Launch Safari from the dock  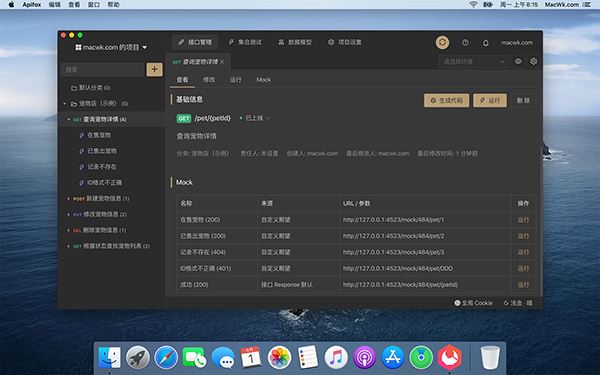click(x=166, y=357)
